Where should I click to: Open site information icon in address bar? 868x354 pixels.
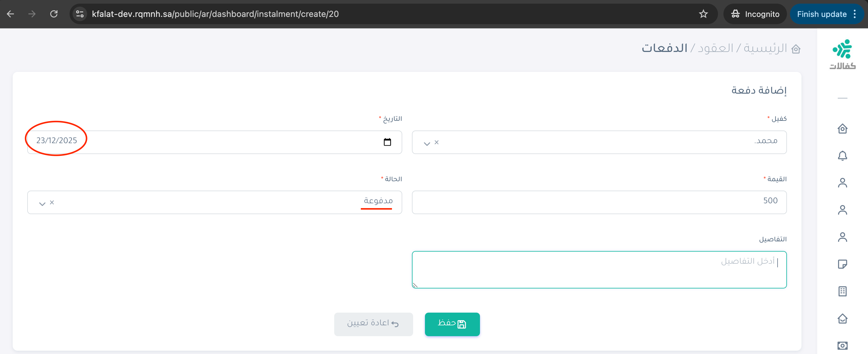80,14
